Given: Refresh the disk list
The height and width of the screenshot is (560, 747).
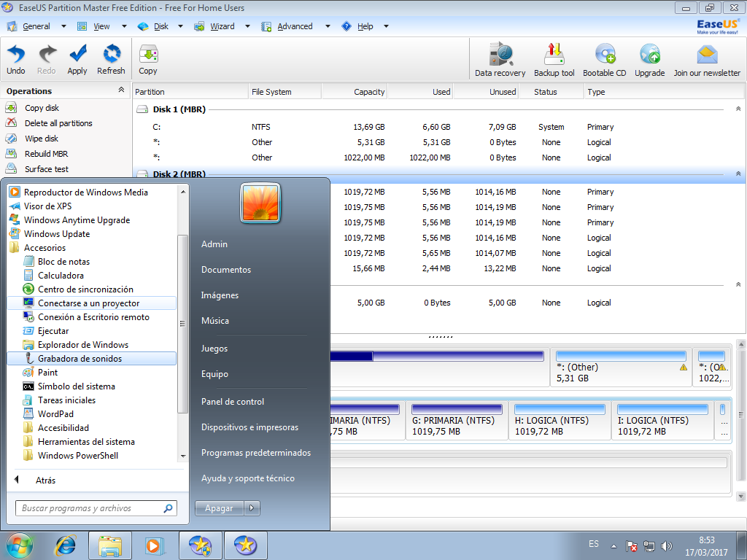Looking at the screenshot, I should click(111, 60).
